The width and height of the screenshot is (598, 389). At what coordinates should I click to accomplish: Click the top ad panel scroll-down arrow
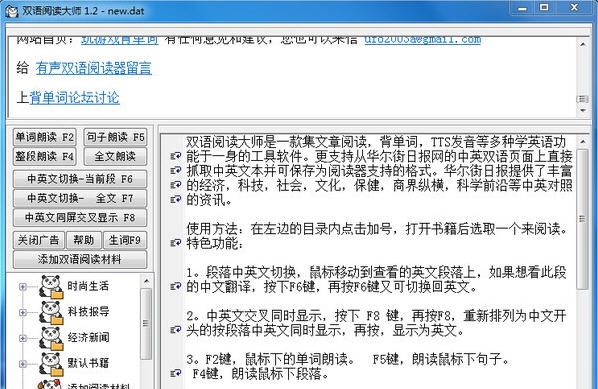click(583, 111)
